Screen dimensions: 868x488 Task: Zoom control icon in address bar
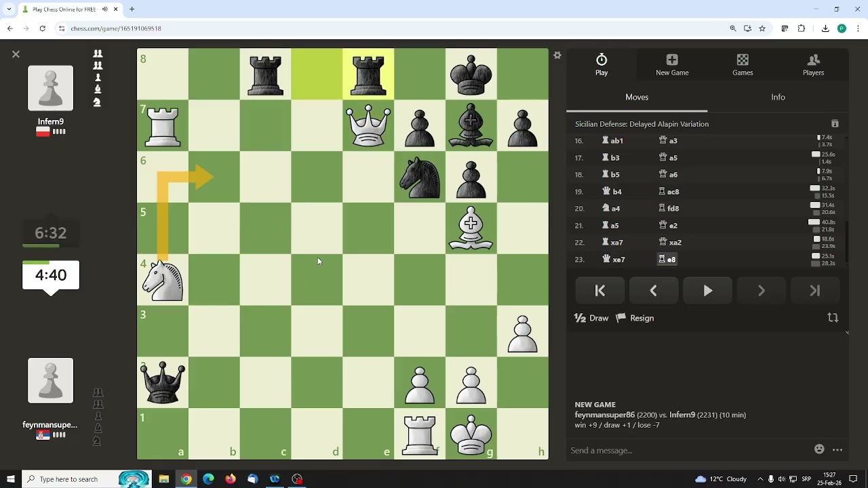pyautogui.click(x=733, y=28)
